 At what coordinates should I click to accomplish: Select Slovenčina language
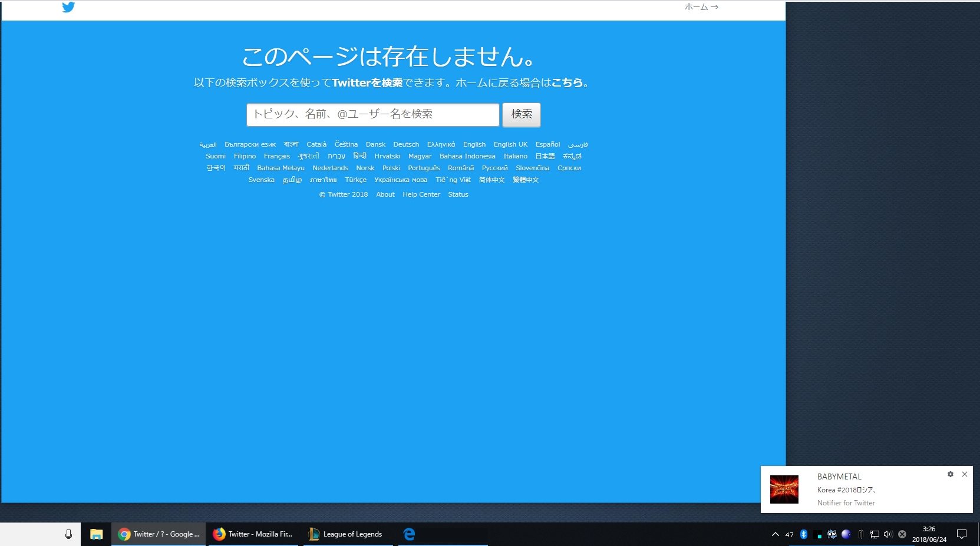[532, 168]
